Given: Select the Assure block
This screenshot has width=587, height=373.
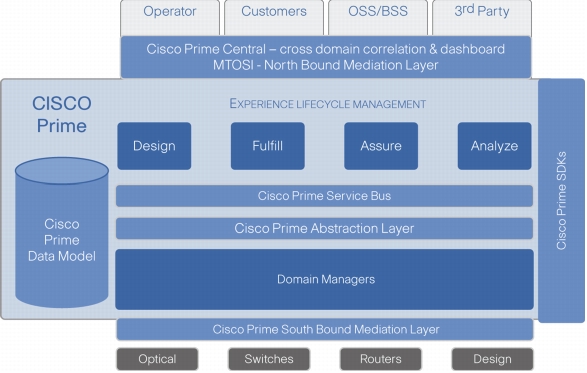Looking at the screenshot, I should [381, 146].
